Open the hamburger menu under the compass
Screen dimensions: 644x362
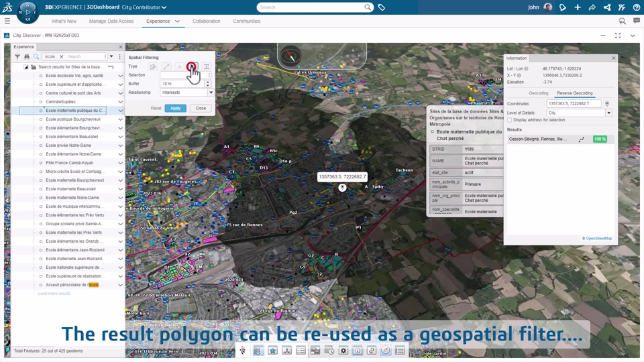(x=7, y=21)
